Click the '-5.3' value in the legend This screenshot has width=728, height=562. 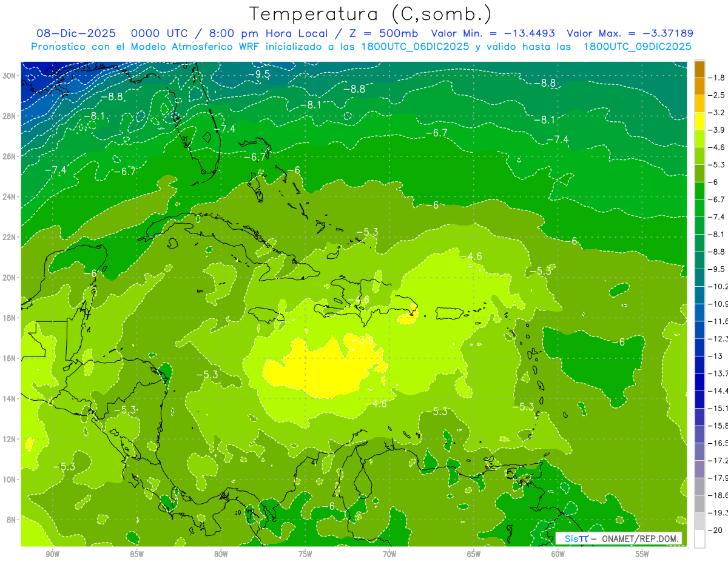(716, 165)
